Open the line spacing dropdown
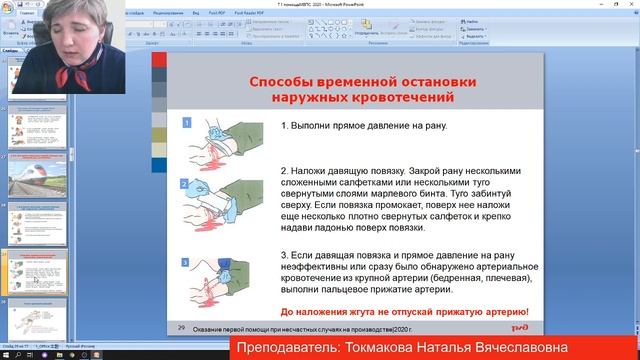 239,24
